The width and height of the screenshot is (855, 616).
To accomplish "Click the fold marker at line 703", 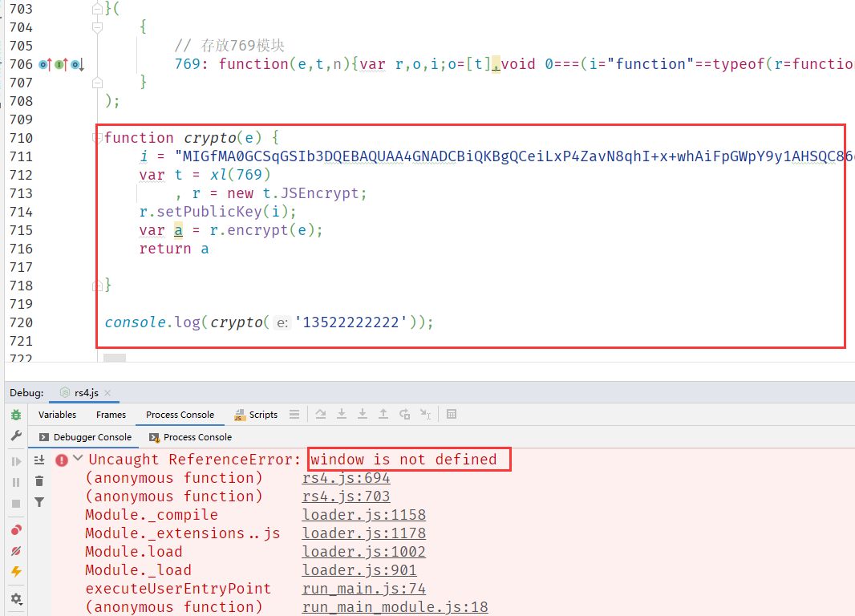I will pyautogui.click(x=98, y=9).
